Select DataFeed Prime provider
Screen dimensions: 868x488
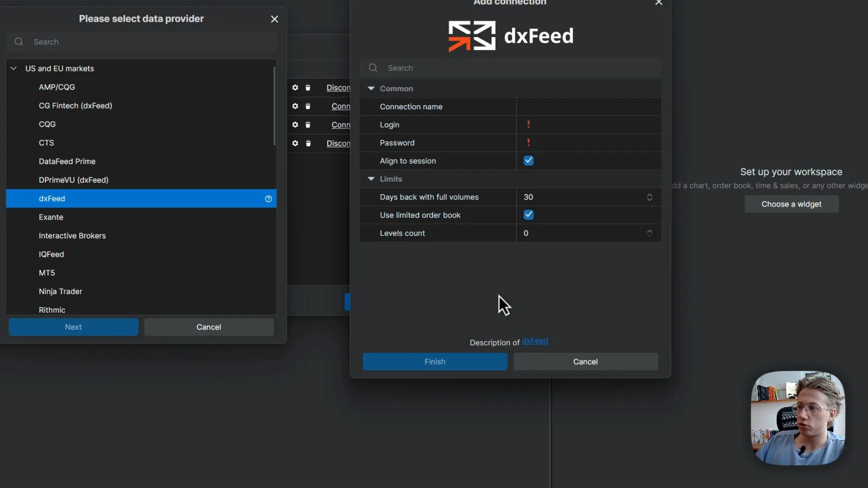(141, 162)
